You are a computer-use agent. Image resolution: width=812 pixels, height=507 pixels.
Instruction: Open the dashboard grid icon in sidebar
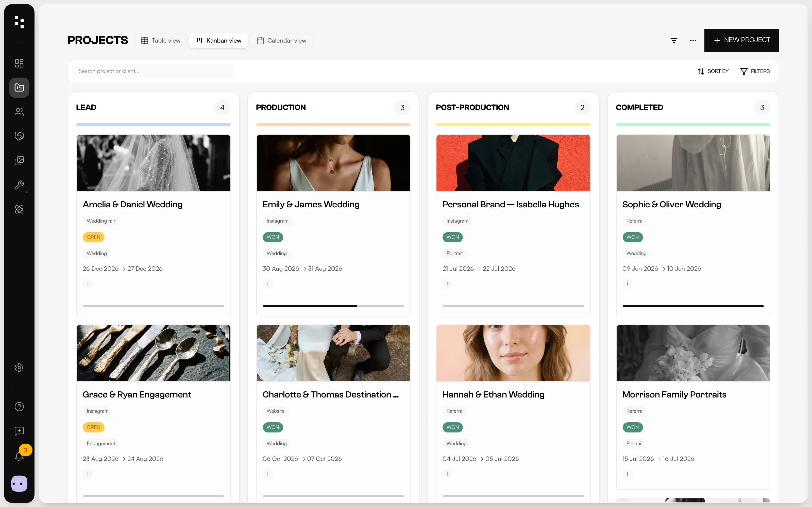tap(19, 63)
